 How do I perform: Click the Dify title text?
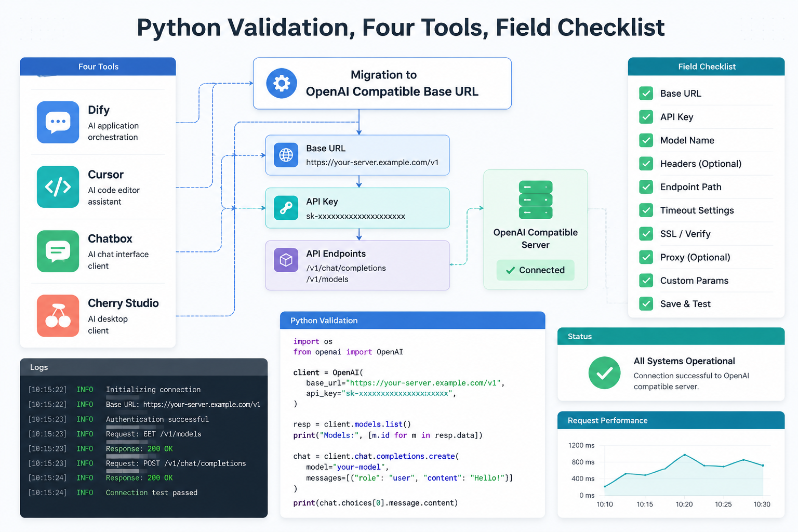[99, 110]
